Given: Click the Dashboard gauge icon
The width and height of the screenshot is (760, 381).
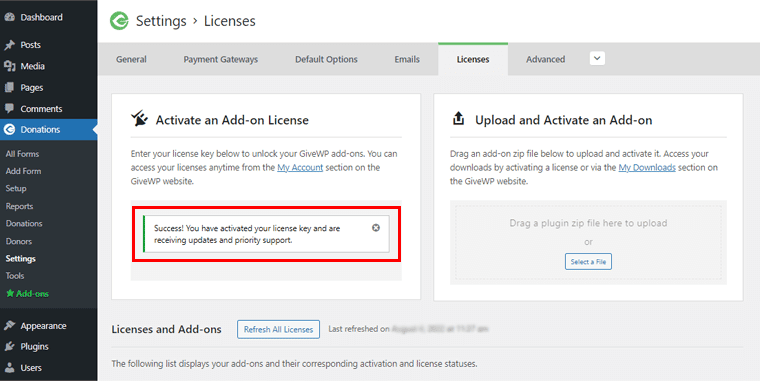Looking at the screenshot, I should [x=9, y=17].
